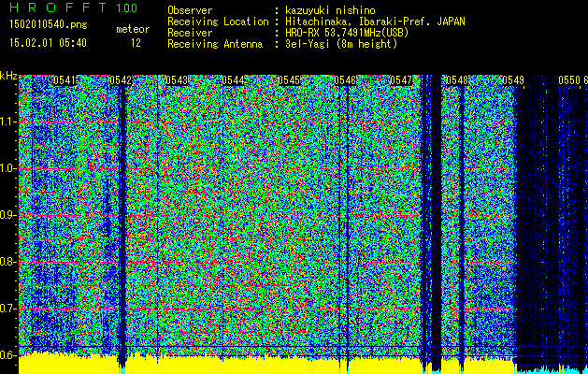Screen dimensions: 588x374
Task: Click the 0541 time marker
Action: pos(65,81)
